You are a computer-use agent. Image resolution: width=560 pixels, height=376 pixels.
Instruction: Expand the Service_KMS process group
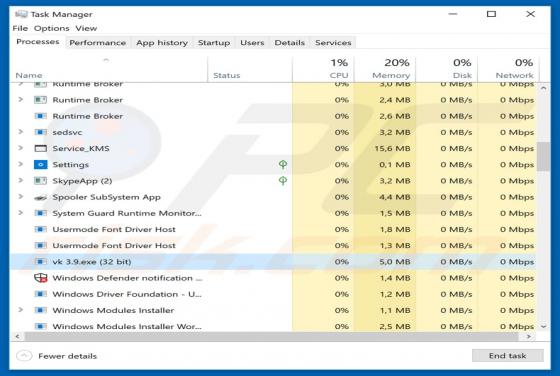click(x=20, y=148)
